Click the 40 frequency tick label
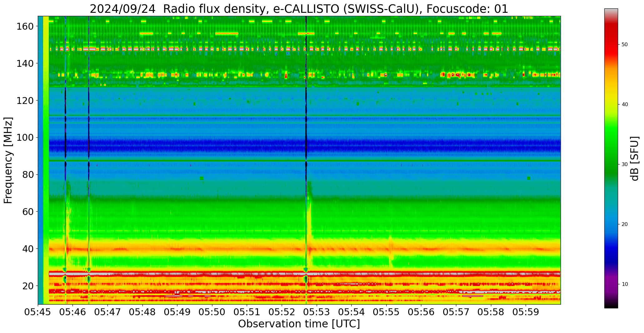This screenshot has height=333, width=644. 28,249
